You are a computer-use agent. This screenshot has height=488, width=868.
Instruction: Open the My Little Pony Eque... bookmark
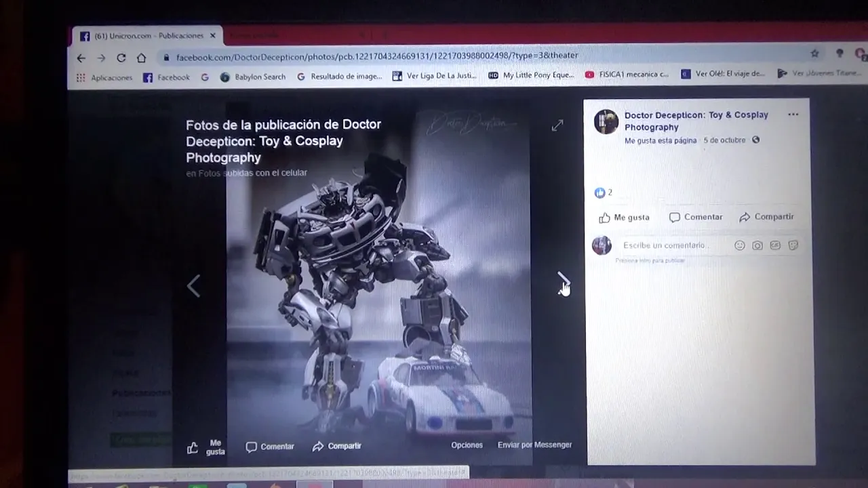(531, 75)
